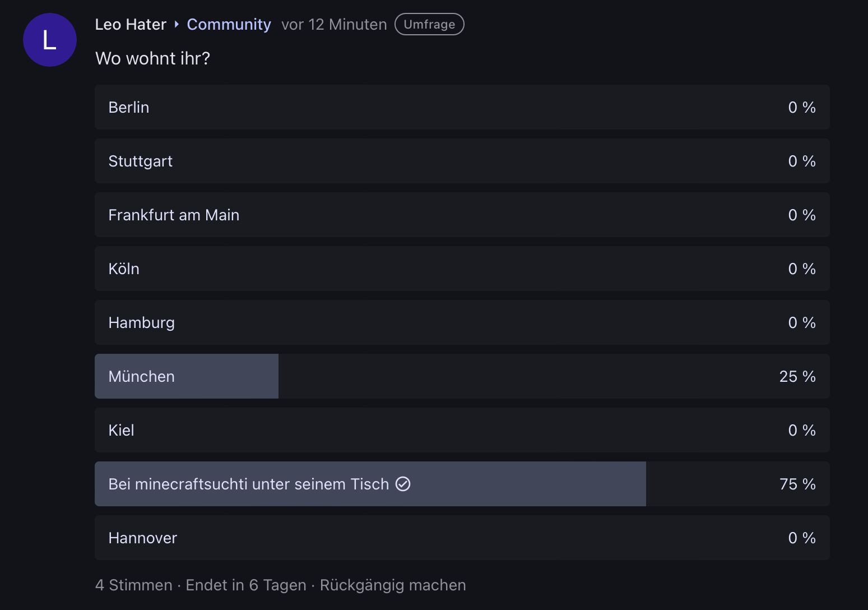Select the Stuttgart poll option
Image resolution: width=868 pixels, height=610 pixels.
tap(462, 161)
